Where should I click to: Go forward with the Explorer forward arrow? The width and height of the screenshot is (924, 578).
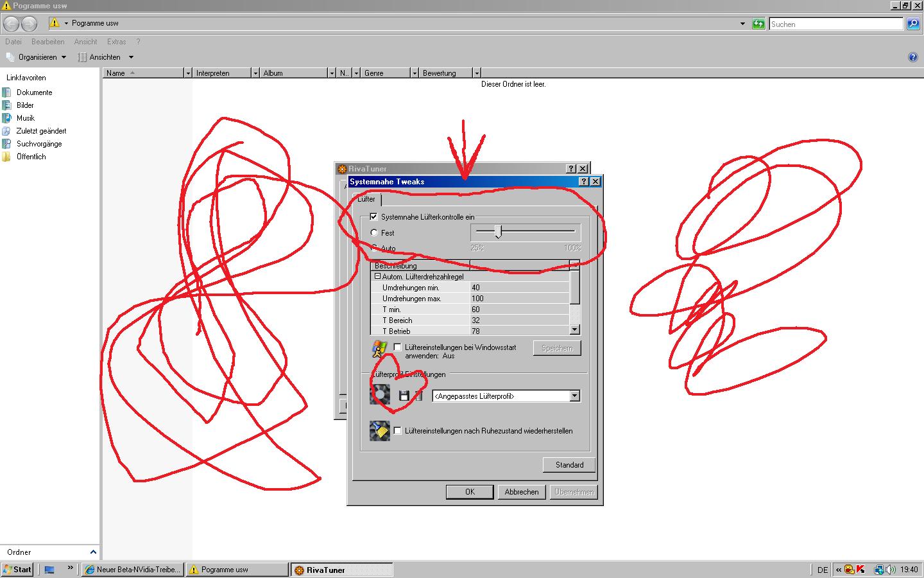[x=29, y=24]
